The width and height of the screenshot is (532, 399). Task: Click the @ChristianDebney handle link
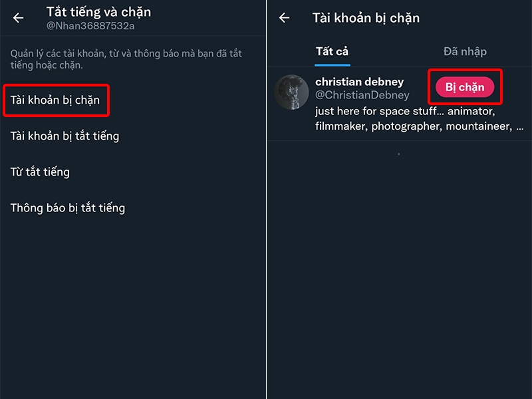[x=363, y=95]
